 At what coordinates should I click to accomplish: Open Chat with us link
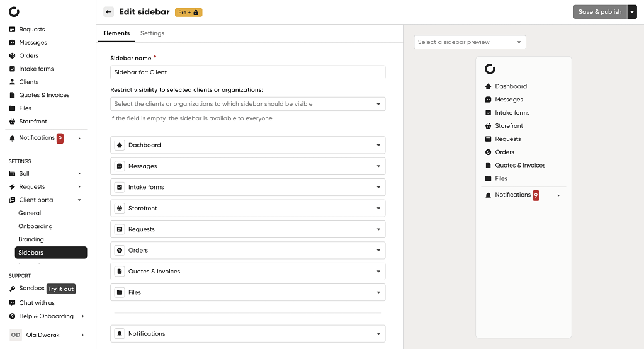(x=37, y=303)
